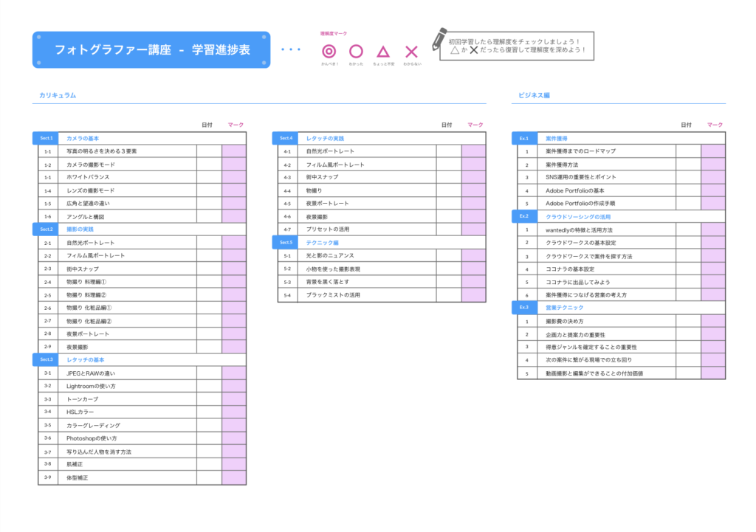The width and height of the screenshot is (756, 532).
Task: Select the レンズの撮影モード row text
Action: click(91, 191)
